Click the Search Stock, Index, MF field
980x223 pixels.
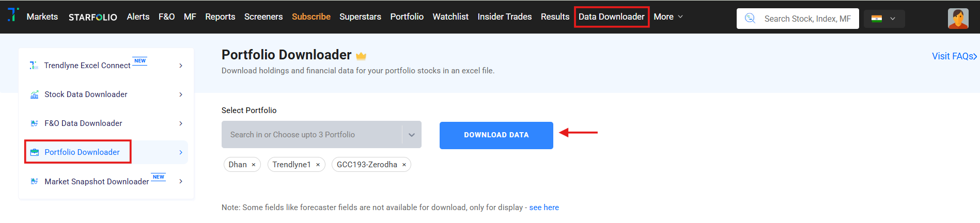click(807, 19)
